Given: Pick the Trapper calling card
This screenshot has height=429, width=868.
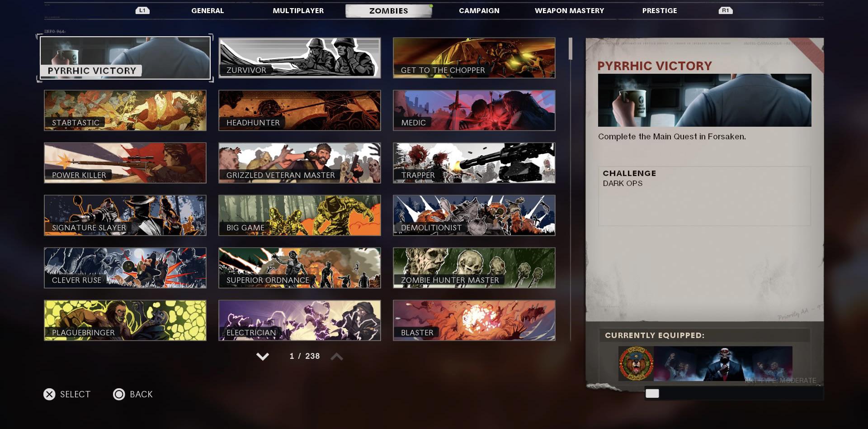Looking at the screenshot, I should pyautogui.click(x=474, y=163).
